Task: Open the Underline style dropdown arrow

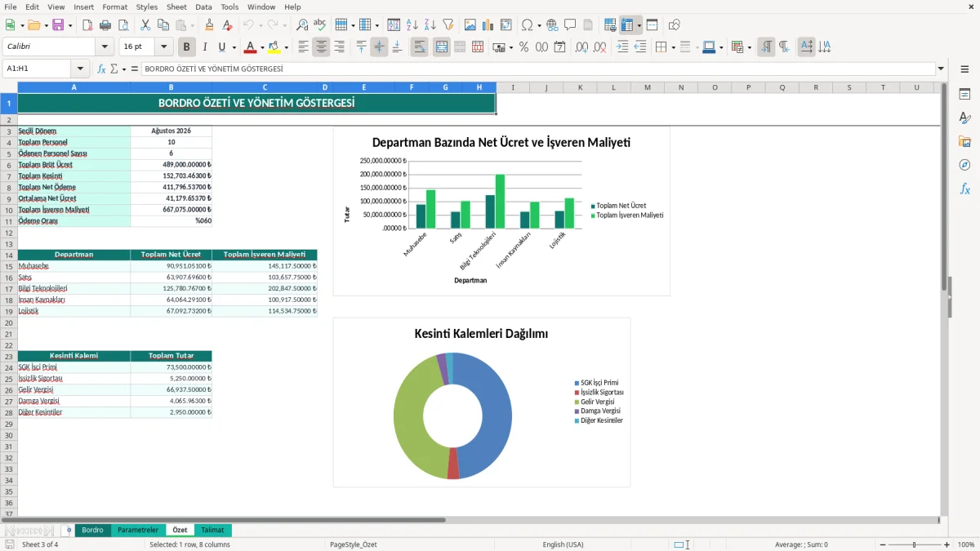Action: pyautogui.click(x=234, y=47)
